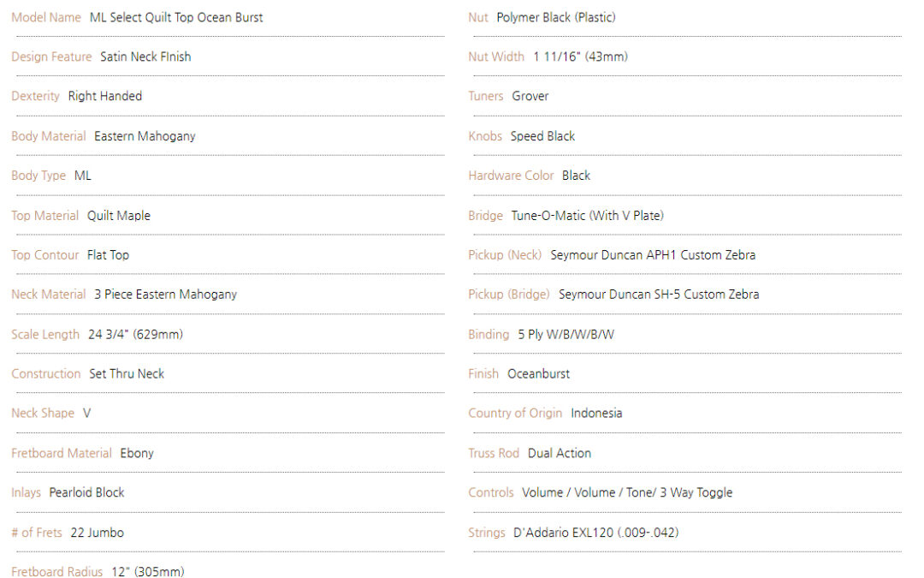Viewport: 924px width, 578px height.
Task: Select the "Satin Neck FInish" value
Action: point(145,57)
